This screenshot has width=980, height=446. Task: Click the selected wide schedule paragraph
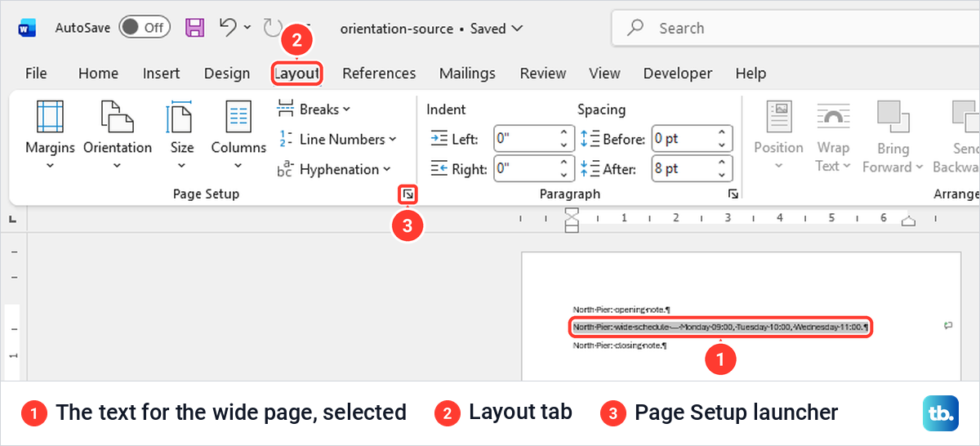pos(721,327)
